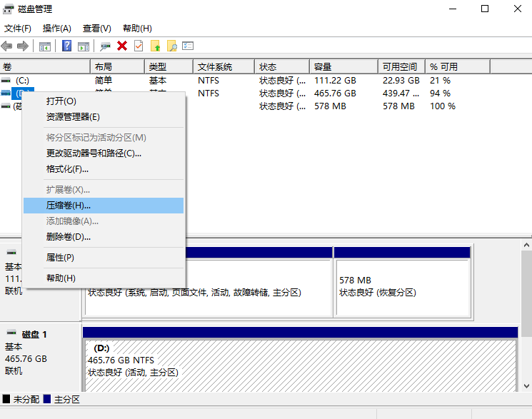The image size is (532, 419).
Task: Click the green up-arrow toolbar icon
Action: click(x=155, y=46)
